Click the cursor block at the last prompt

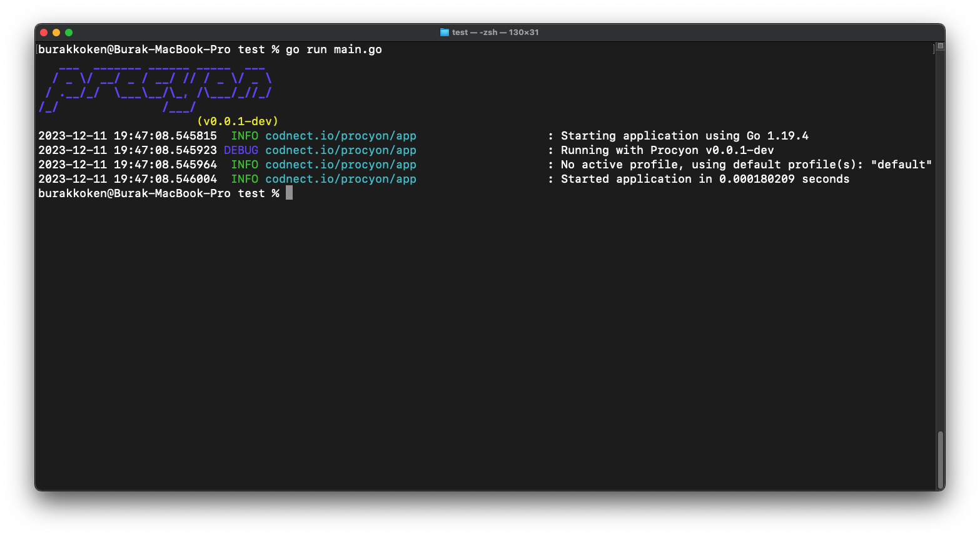[x=289, y=193]
